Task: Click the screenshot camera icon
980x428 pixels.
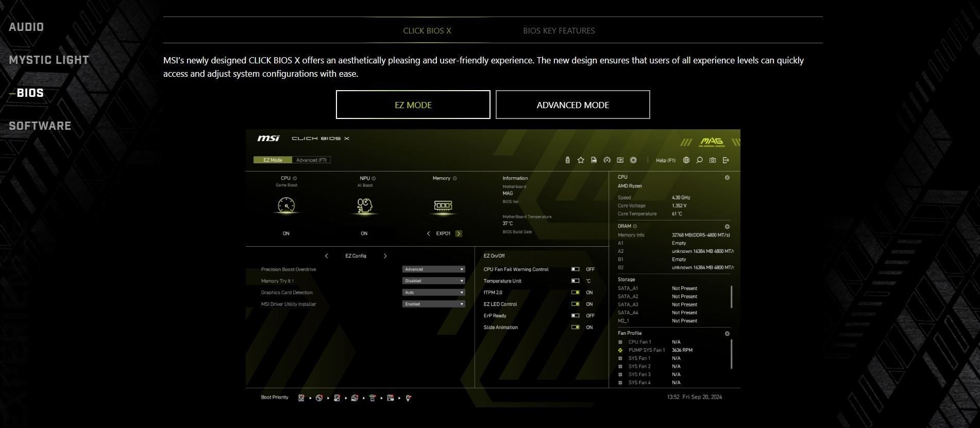Action: point(713,160)
